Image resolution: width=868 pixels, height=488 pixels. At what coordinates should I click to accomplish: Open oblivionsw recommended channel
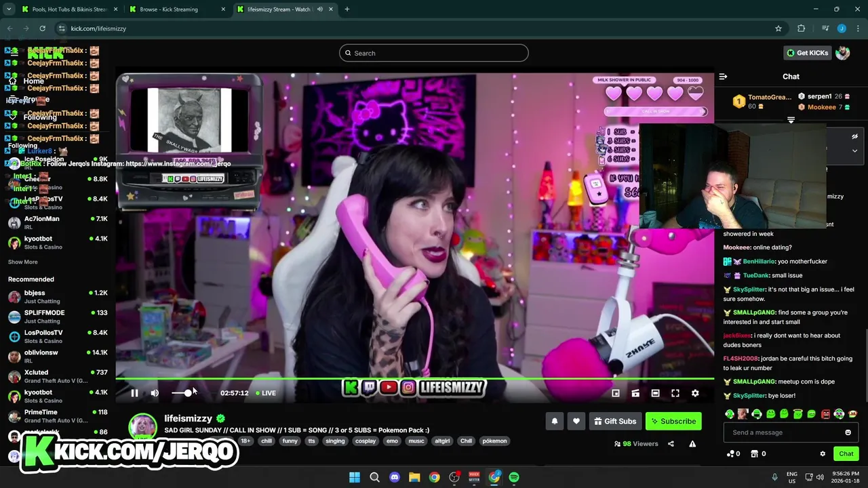coord(58,357)
